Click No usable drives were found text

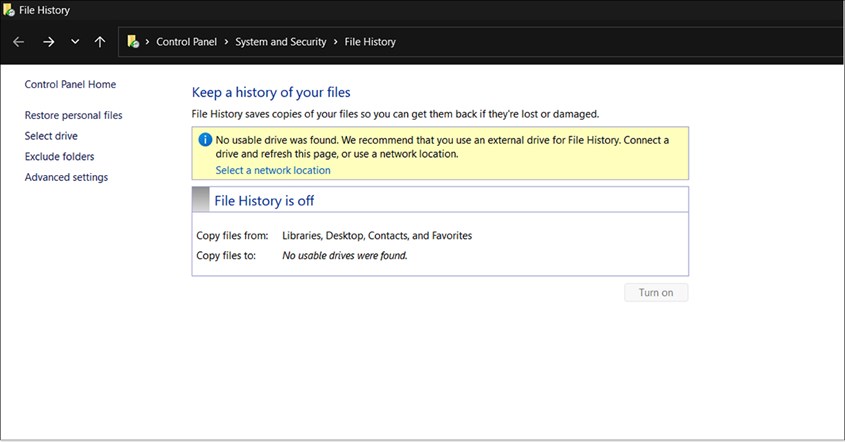pyautogui.click(x=345, y=255)
